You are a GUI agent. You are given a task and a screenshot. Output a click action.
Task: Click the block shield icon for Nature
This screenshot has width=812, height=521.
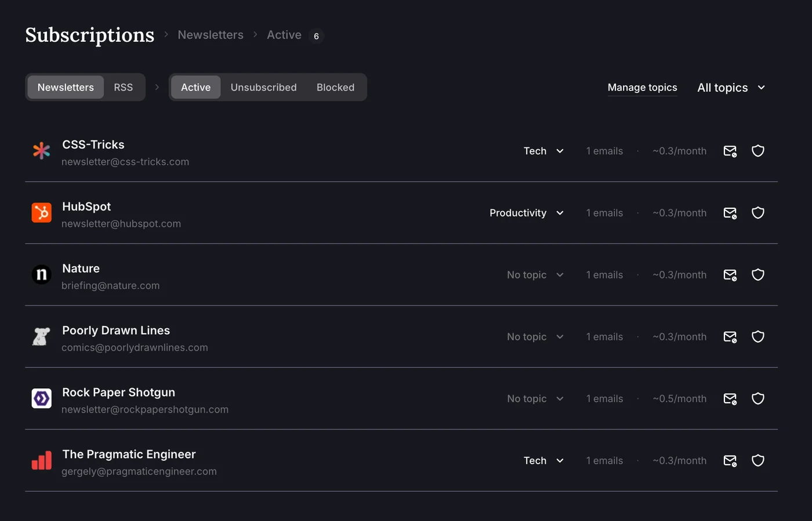(758, 274)
